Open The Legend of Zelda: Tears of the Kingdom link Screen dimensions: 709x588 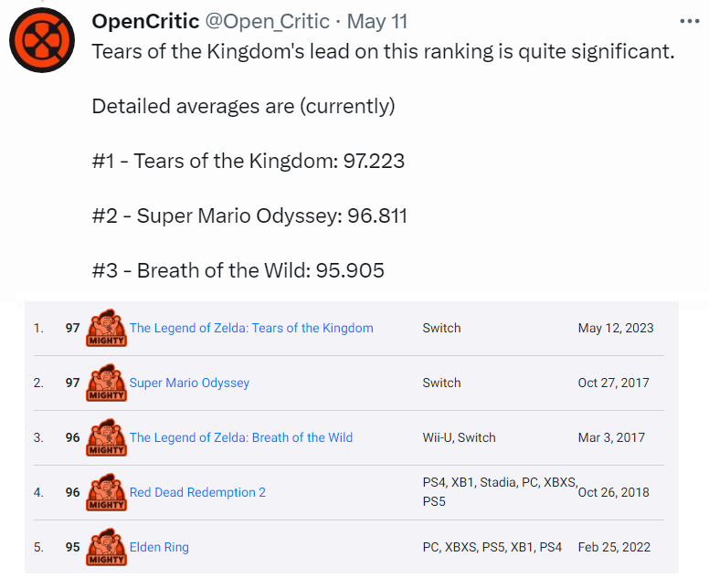[251, 328]
